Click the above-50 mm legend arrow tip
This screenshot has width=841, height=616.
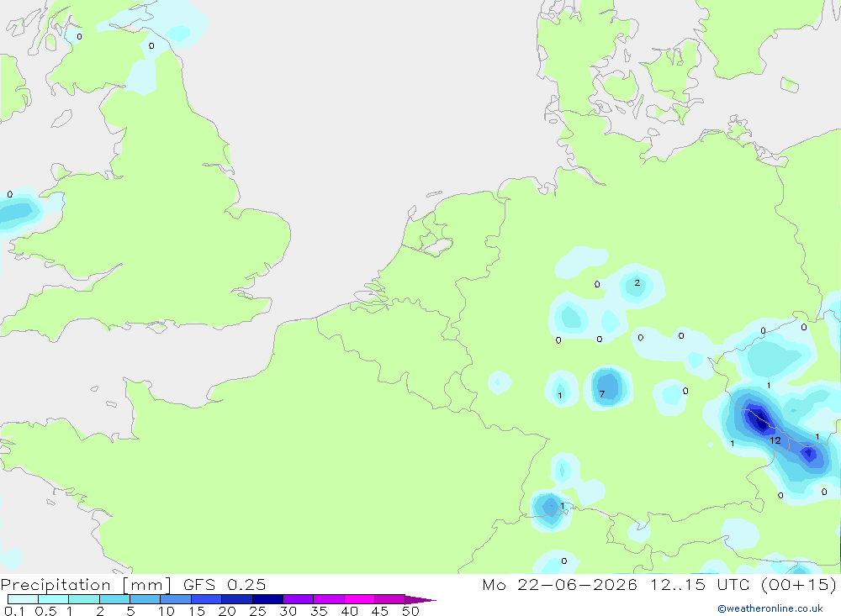pos(420,600)
